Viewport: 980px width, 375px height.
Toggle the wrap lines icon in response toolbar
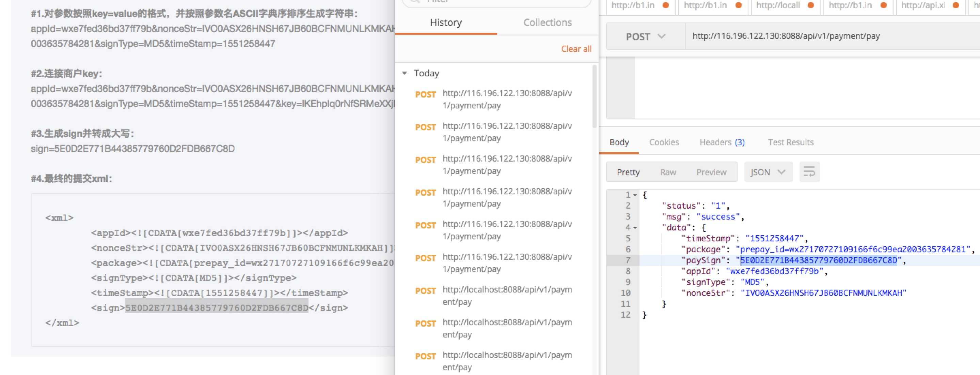pos(809,172)
